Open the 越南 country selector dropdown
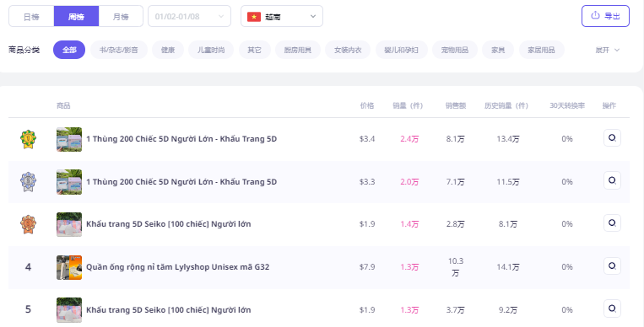Image resolution: width=644 pixels, height=327 pixels. [x=282, y=16]
